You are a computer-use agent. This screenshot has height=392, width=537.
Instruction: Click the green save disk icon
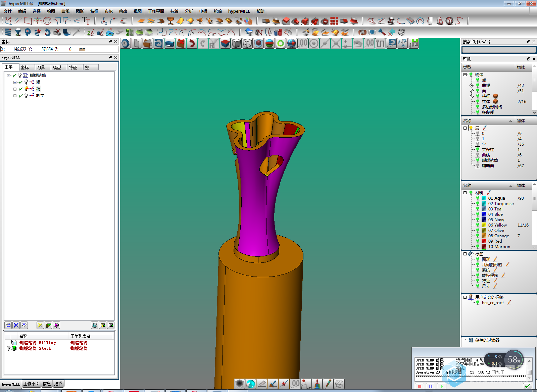(x=414, y=43)
